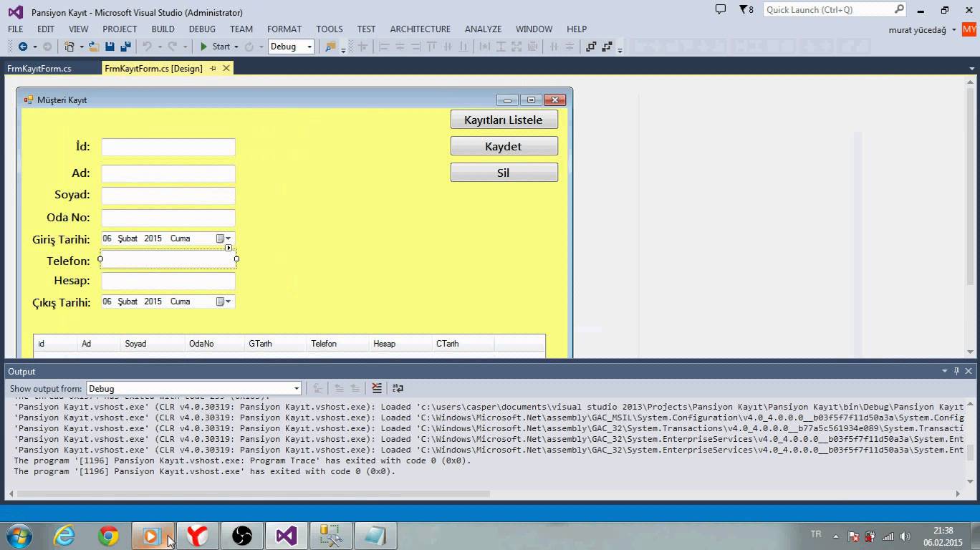Open the murat yücedağ account dropdown
980x550 pixels.
coord(954,29)
